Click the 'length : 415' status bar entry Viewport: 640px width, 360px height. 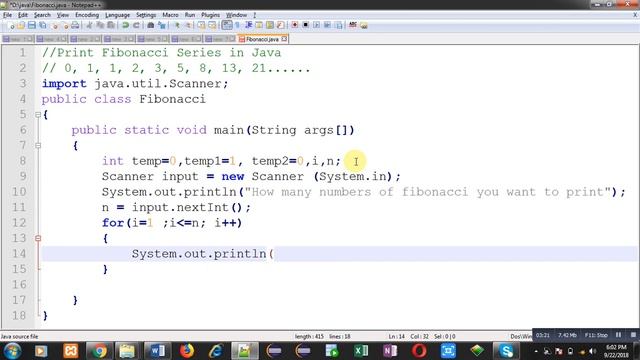click(x=309, y=337)
